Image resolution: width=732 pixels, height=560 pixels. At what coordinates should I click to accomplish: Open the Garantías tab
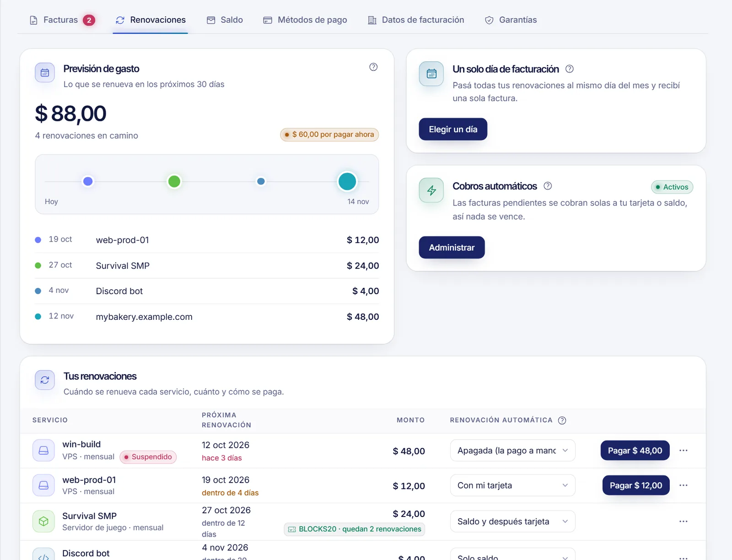coord(511,20)
